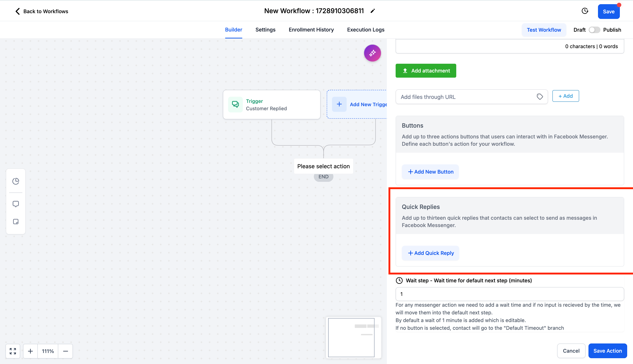Toggle the Draft/Publish switch

[x=594, y=30]
